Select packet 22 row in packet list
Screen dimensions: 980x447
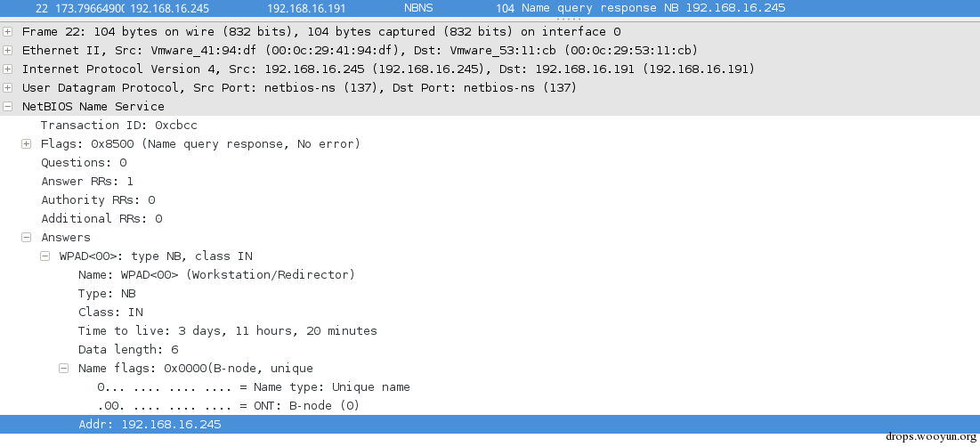(x=490, y=8)
